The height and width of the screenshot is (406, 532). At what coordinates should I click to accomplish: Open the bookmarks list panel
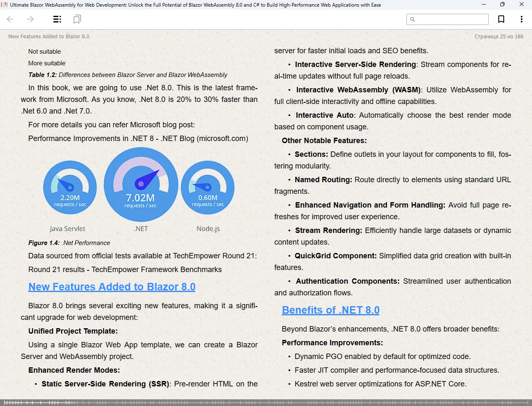click(x=77, y=19)
